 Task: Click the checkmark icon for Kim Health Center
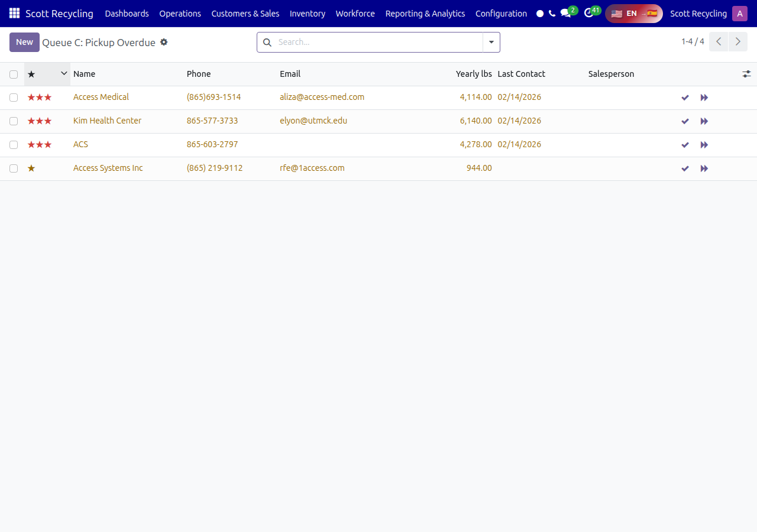coord(685,121)
